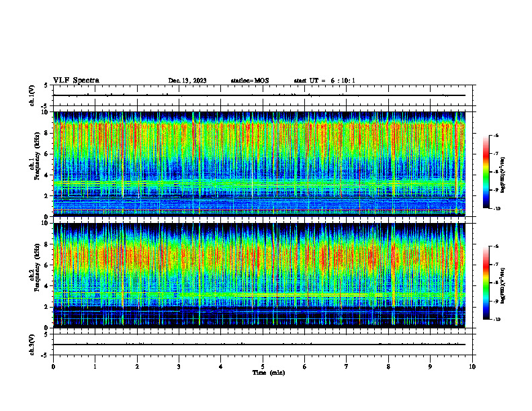Viewport: 532px width, 411px height.
Task: Click time axis tick label "5"
Action: [x=263, y=367]
